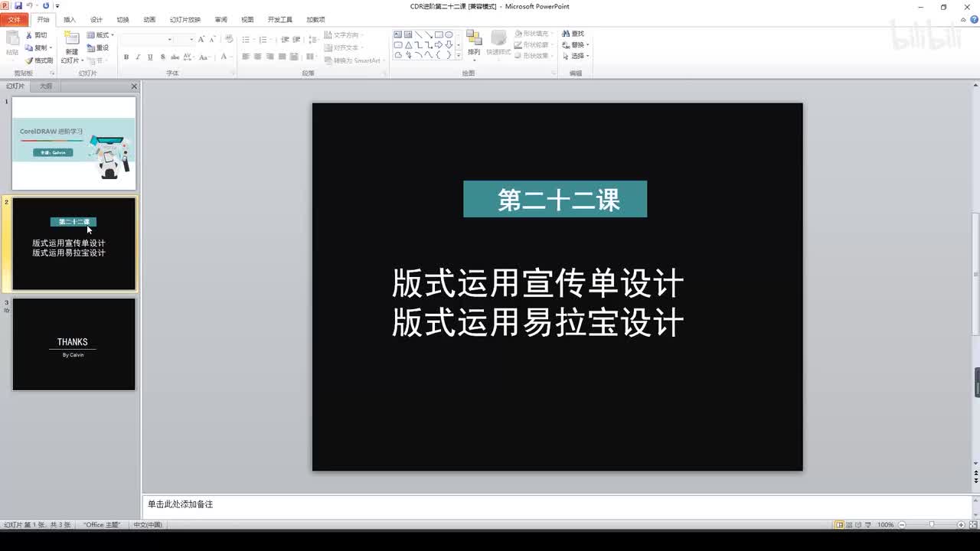
Task: Click the notes field 单击此处添加备注
Action: pyautogui.click(x=557, y=505)
